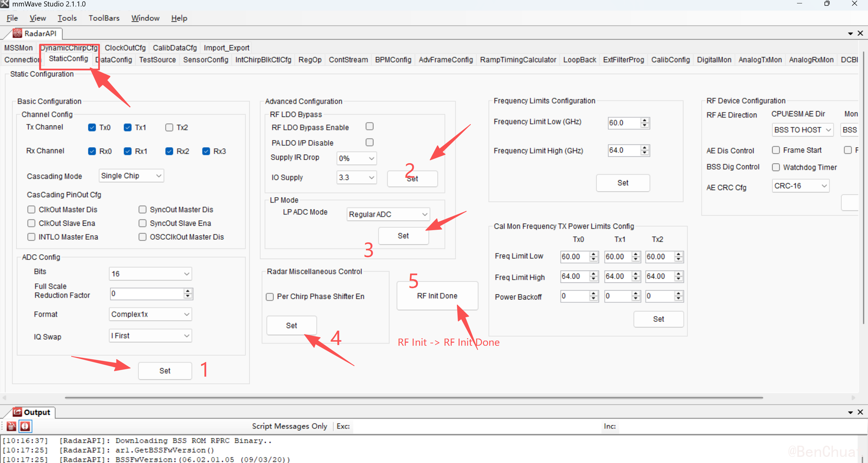
Task: Close the RadarAPI panel with X icon
Action: (x=860, y=33)
